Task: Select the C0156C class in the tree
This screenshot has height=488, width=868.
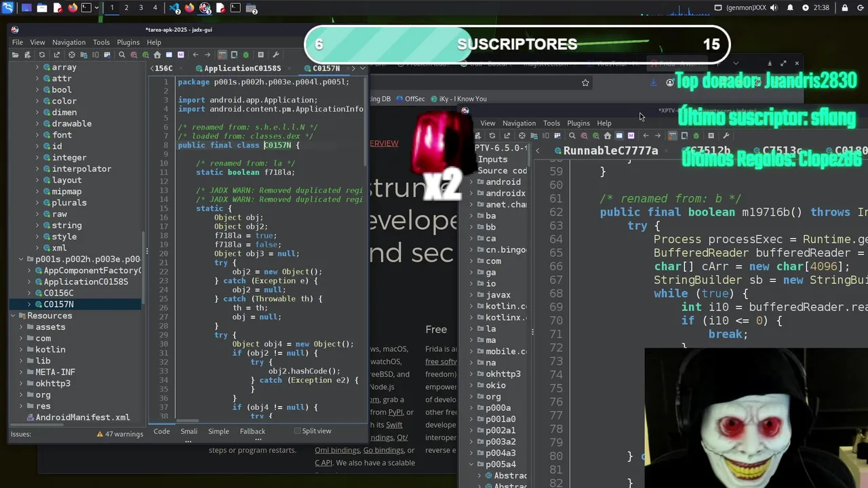Action: point(58,293)
